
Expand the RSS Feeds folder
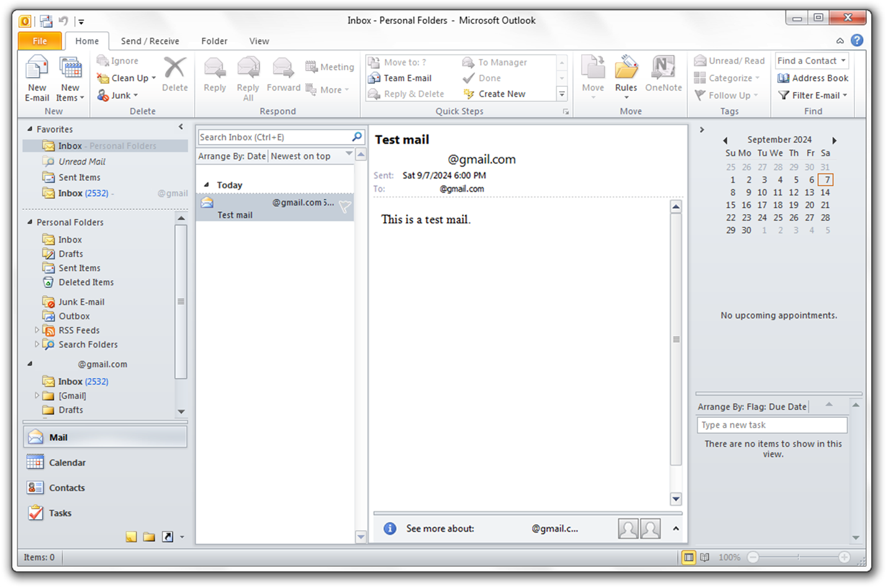[37, 330]
